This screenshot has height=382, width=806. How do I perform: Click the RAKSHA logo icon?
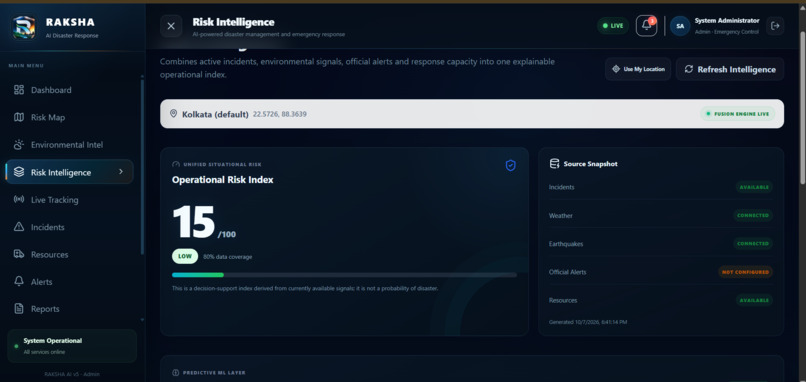pyautogui.click(x=24, y=27)
